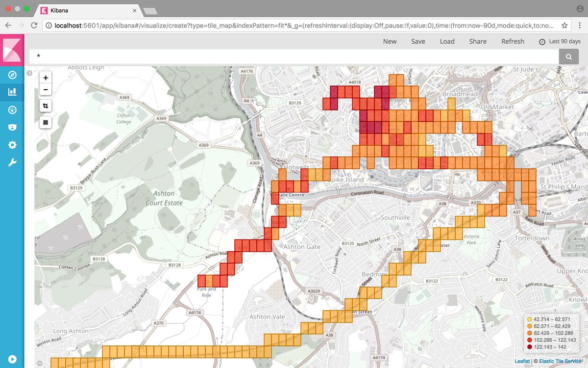Click the Old Market map label
This screenshot has width=588, height=368.
[x=497, y=106]
